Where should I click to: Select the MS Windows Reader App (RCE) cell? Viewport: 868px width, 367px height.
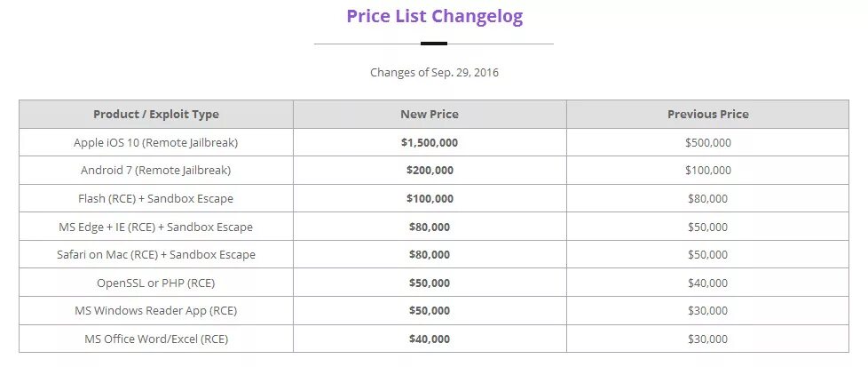point(156,311)
